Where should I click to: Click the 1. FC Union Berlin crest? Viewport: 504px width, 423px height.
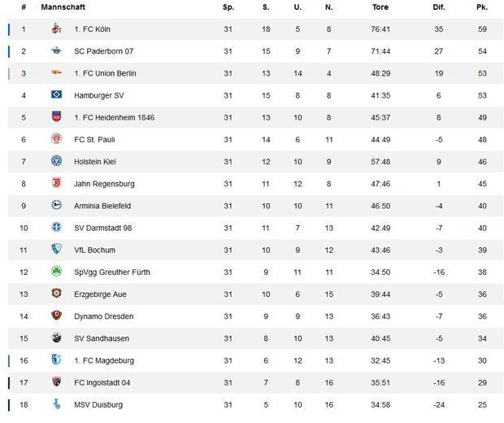pos(56,73)
